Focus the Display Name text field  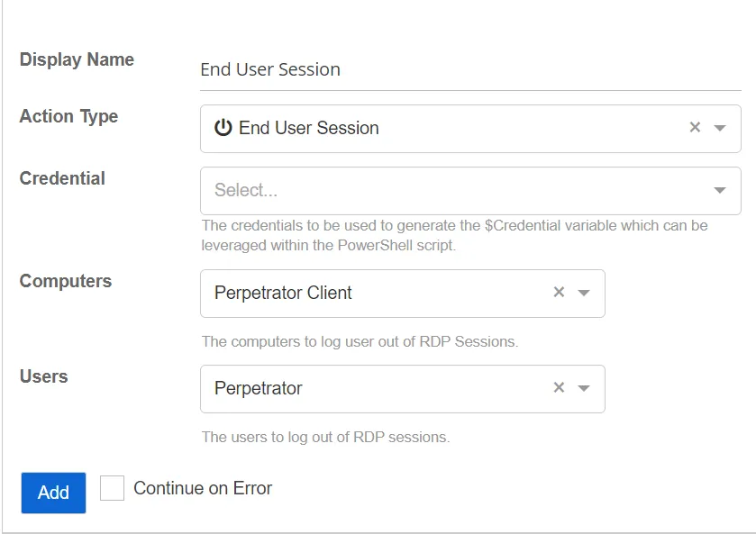470,70
